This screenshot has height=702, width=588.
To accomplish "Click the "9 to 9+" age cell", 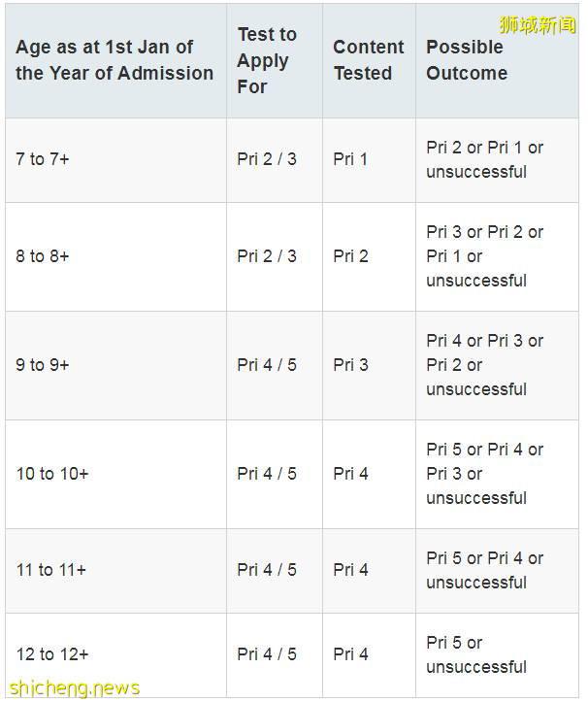I will (43, 365).
